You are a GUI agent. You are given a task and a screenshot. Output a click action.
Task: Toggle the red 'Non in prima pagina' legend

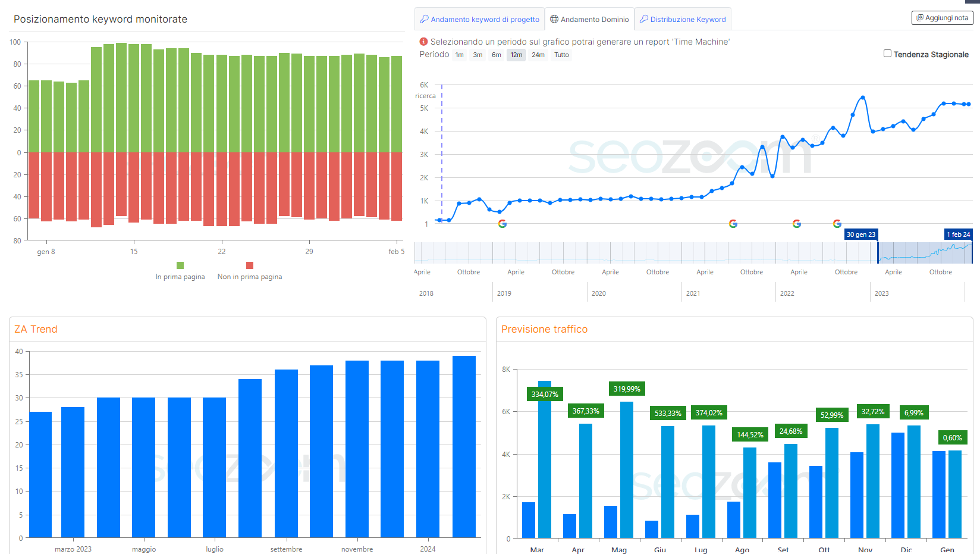(x=250, y=265)
